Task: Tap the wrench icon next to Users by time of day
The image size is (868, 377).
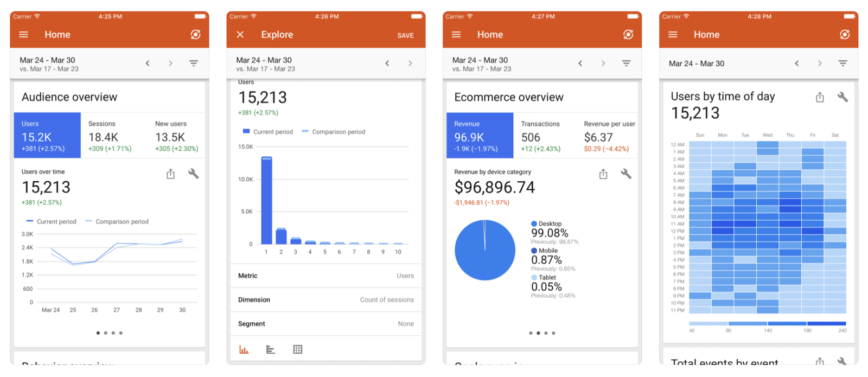Action: click(843, 97)
